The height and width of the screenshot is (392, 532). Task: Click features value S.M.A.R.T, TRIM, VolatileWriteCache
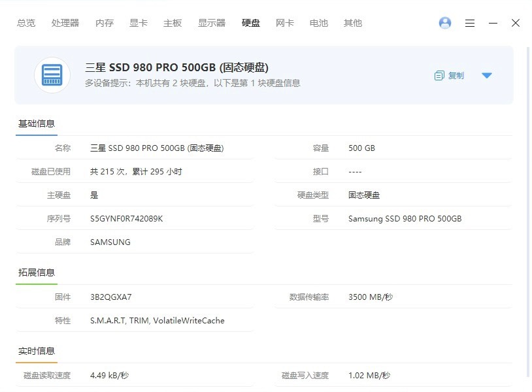click(157, 320)
